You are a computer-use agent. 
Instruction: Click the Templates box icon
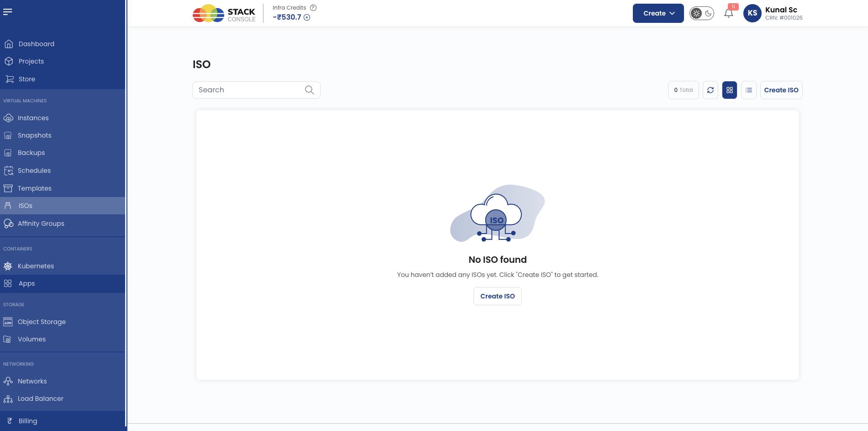pyautogui.click(x=8, y=188)
